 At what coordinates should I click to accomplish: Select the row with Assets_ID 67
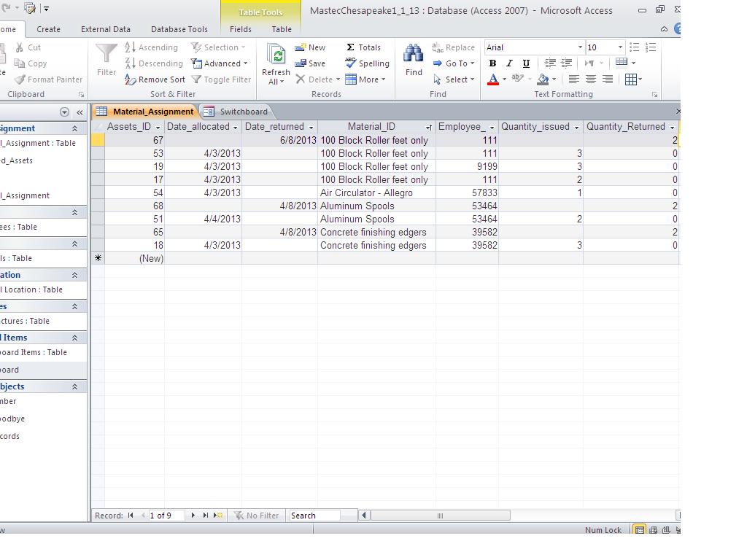98,140
